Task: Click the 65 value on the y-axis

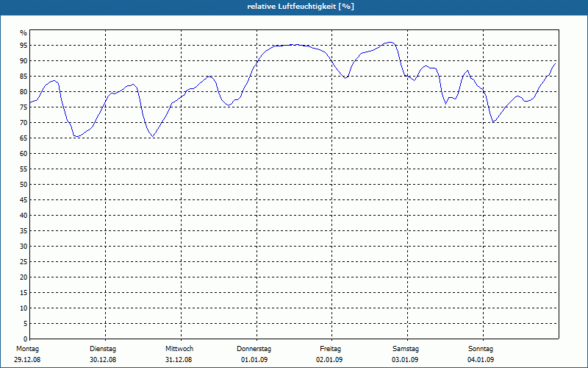Action: coord(24,138)
